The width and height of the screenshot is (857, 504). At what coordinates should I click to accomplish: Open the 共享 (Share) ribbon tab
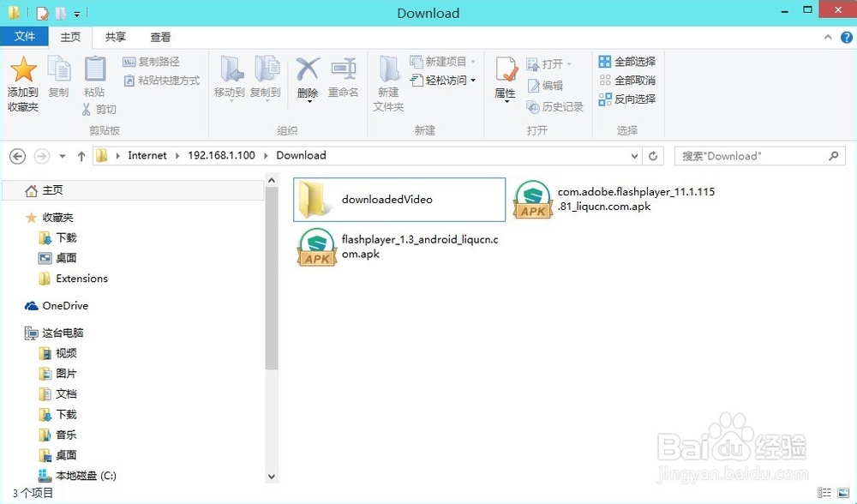(115, 37)
